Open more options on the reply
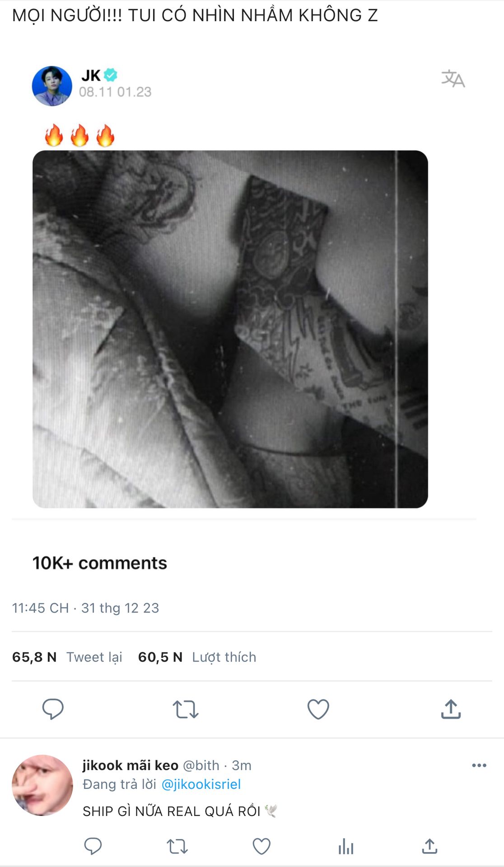The width and height of the screenshot is (504, 867). pyautogui.click(x=479, y=765)
